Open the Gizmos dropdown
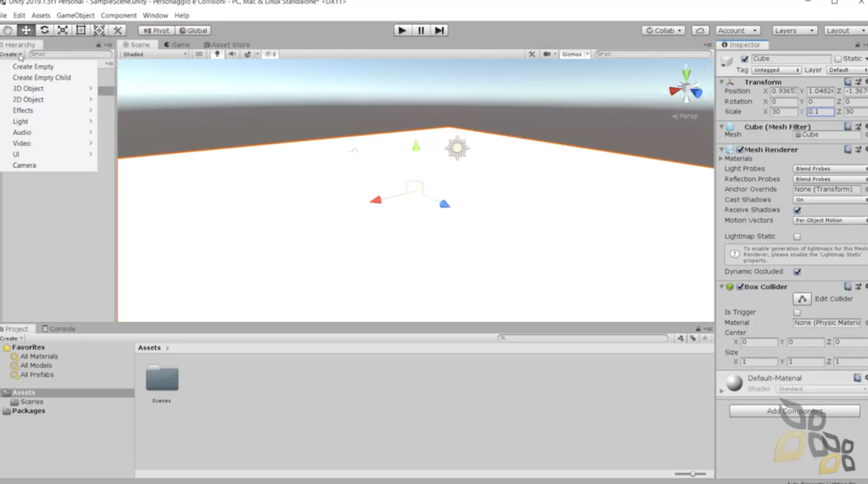Screen dimensions: 868x484 click(575, 54)
